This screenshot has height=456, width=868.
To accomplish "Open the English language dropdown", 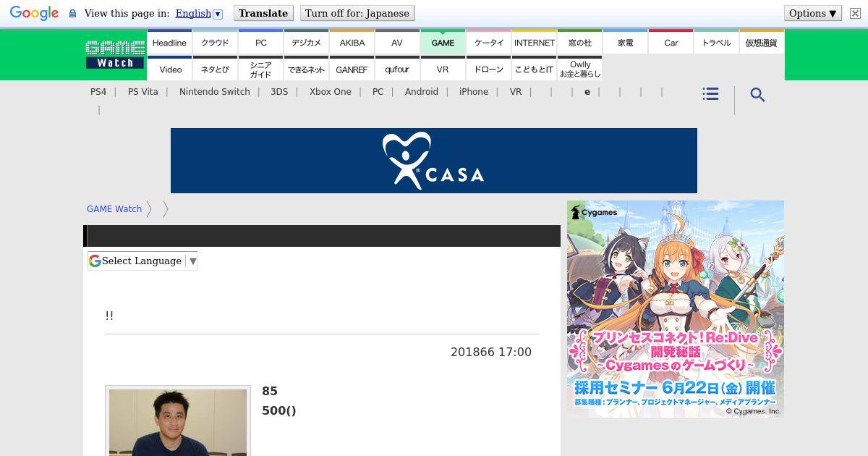I will click(199, 13).
